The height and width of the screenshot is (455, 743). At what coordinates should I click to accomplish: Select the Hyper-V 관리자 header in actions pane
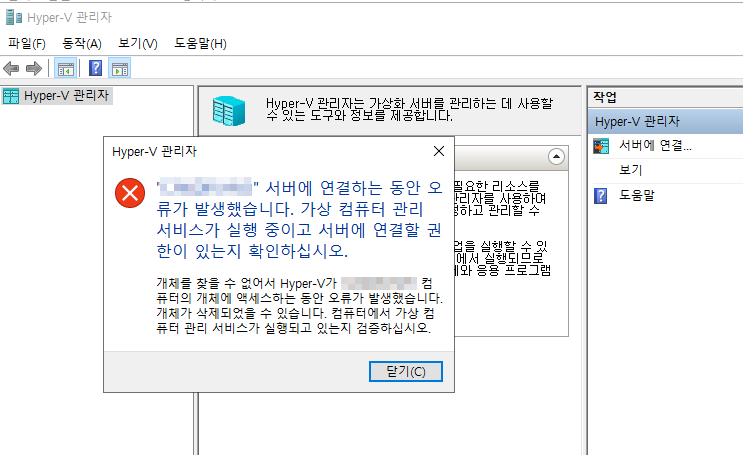[x=665, y=121]
